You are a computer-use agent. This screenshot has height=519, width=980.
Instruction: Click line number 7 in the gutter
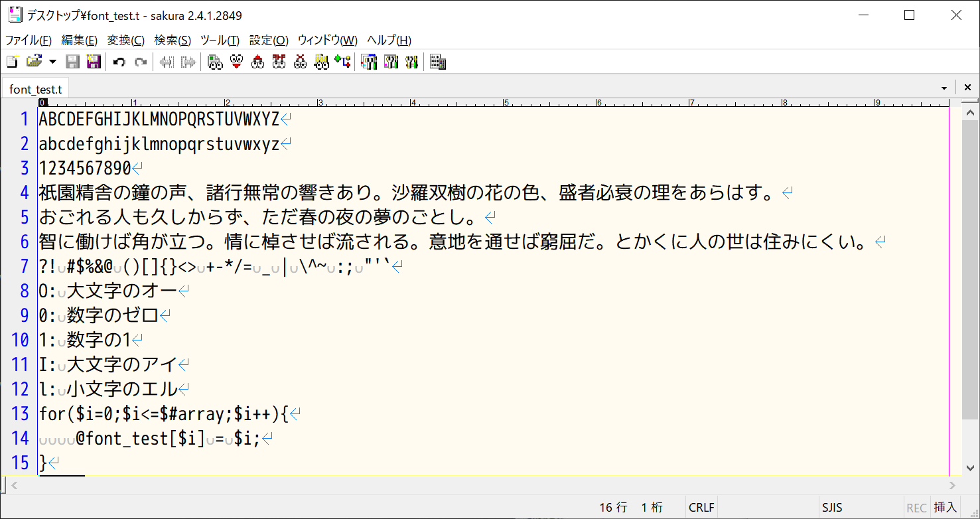pyautogui.click(x=25, y=267)
